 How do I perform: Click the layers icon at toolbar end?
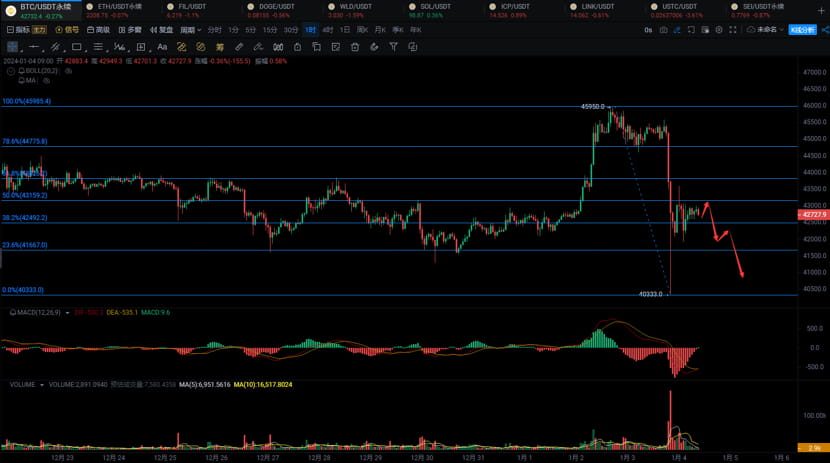[x=413, y=47]
